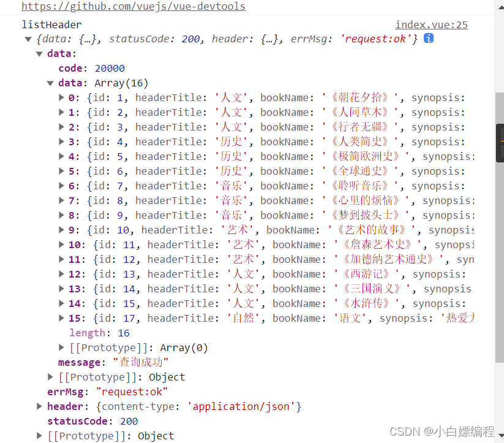Expand array item 6 《聆听音乐》
Screen dimensions: 504x443
(61, 186)
